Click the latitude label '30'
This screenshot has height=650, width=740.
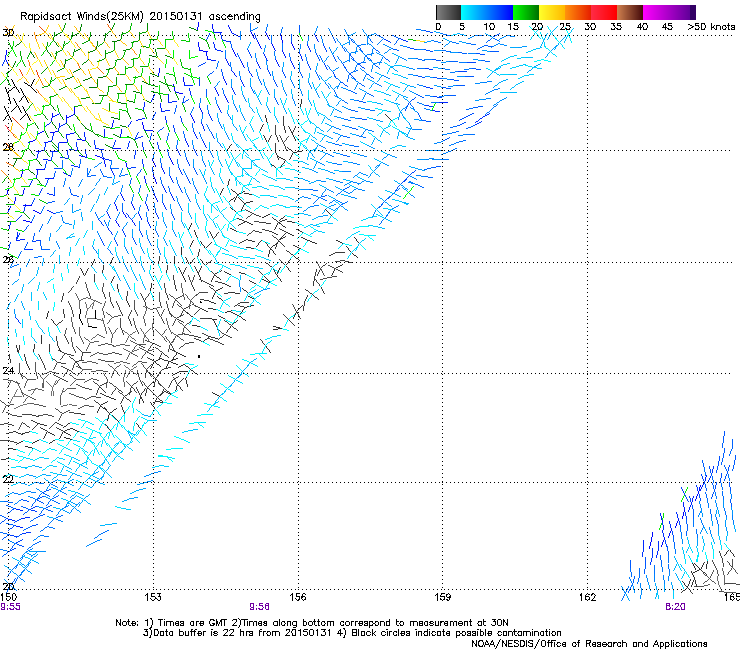(x=8, y=33)
